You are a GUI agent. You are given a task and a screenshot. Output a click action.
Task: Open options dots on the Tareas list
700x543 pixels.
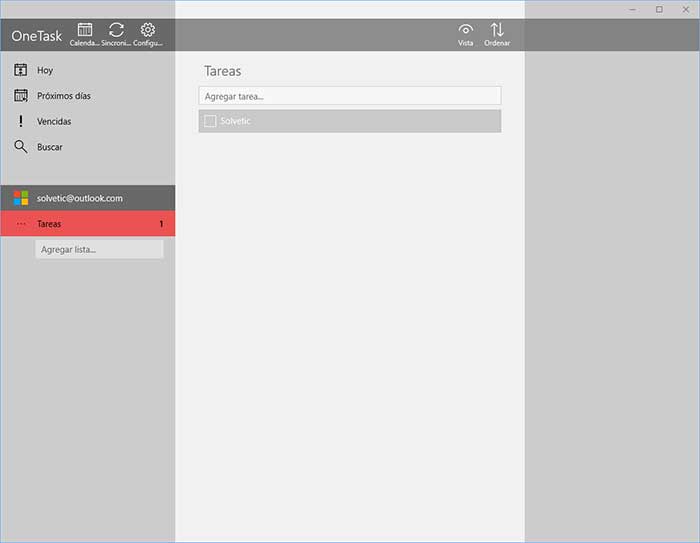pos(21,224)
